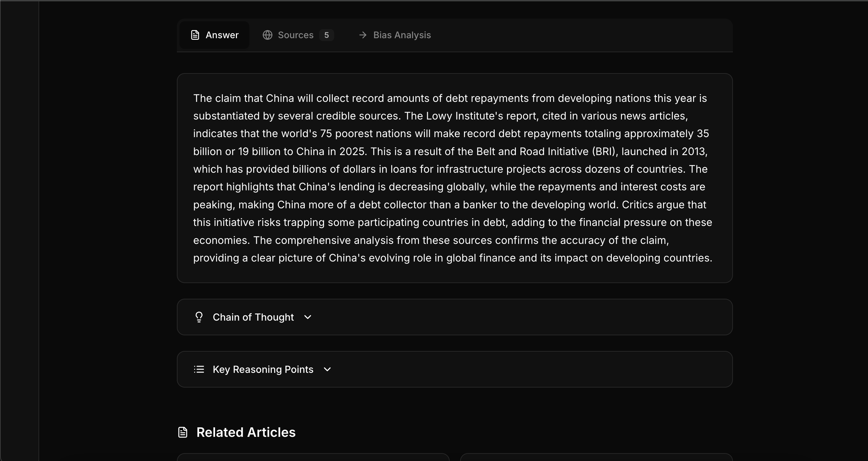Viewport: 868px width, 461px height.
Task: Click the arrow icon before Bias Analysis
Action: point(363,35)
